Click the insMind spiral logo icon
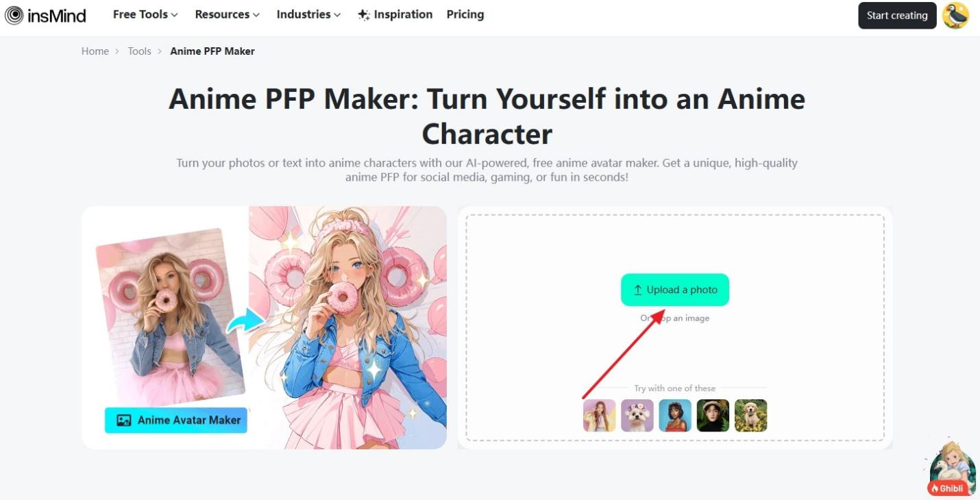 pyautogui.click(x=14, y=15)
